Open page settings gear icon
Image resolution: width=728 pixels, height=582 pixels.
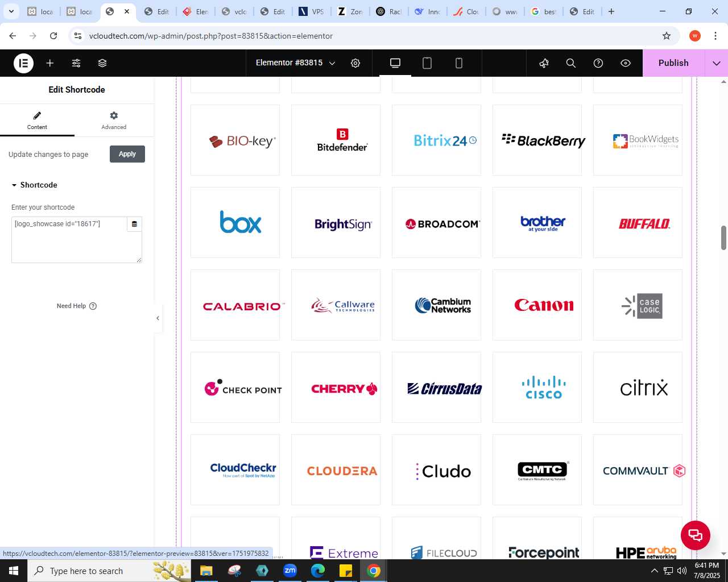tap(355, 63)
